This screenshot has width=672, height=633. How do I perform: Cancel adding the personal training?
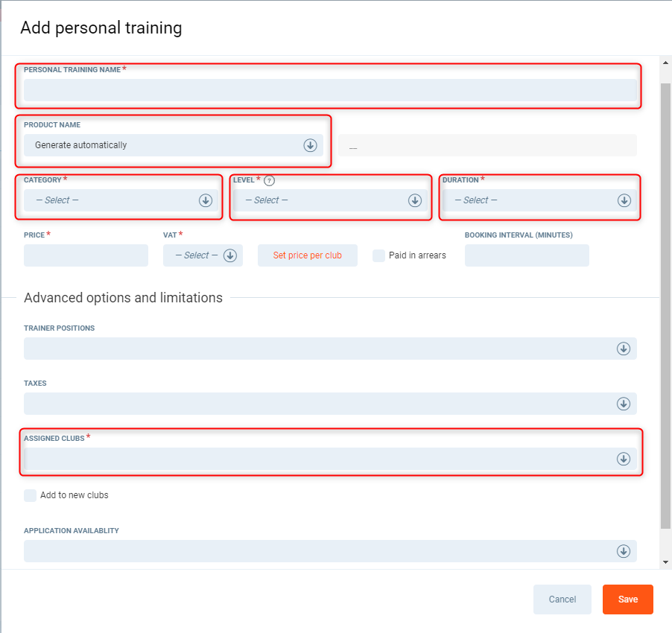(x=562, y=599)
